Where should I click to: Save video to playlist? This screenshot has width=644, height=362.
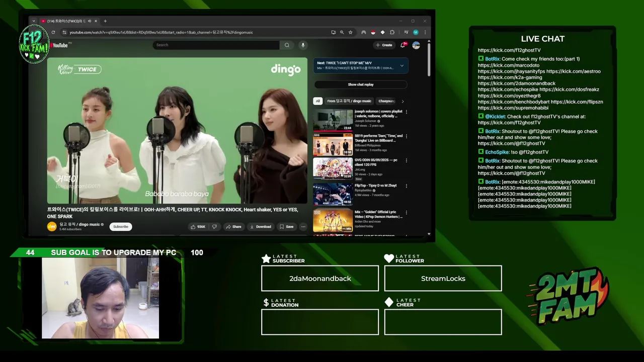pyautogui.click(x=286, y=227)
